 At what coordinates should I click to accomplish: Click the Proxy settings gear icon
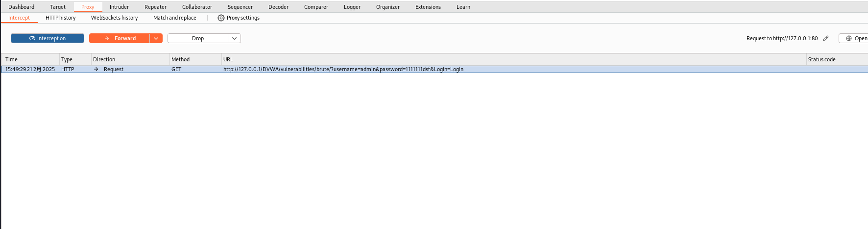(x=221, y=18)
